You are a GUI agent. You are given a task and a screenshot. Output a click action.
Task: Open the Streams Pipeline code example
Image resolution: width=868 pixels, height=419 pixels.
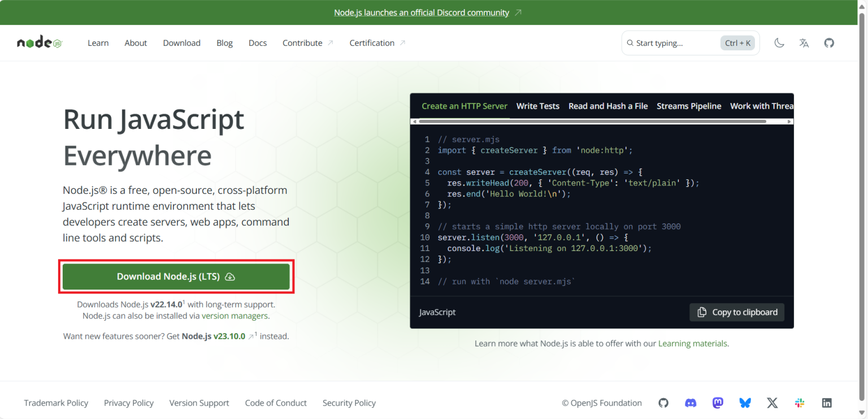coord(689,106)
